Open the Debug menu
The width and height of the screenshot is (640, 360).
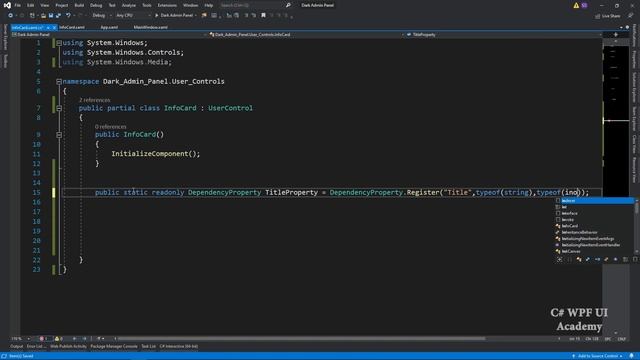(96, 5)
